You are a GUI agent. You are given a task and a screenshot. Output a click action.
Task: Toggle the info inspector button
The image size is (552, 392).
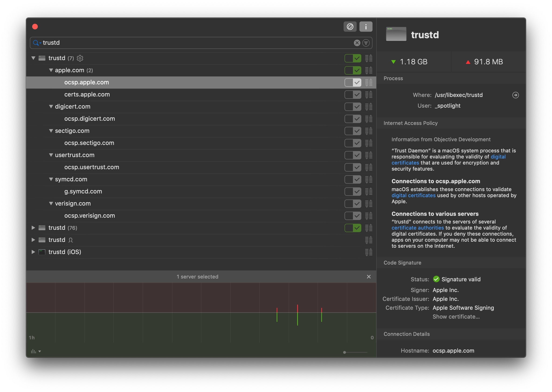pyautogui.click(x=366, y=27)
